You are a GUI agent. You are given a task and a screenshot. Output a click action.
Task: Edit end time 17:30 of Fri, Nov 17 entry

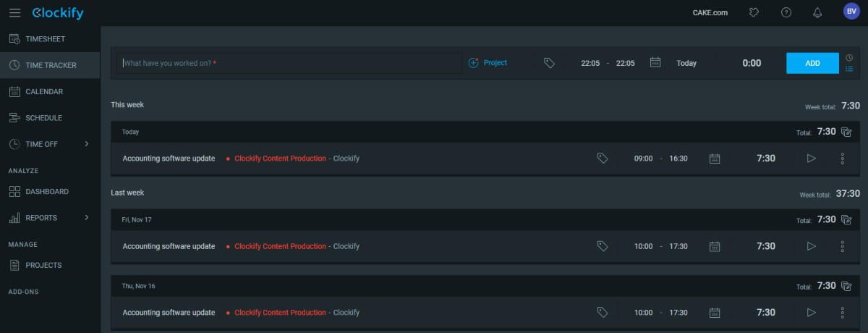point(678,246)
